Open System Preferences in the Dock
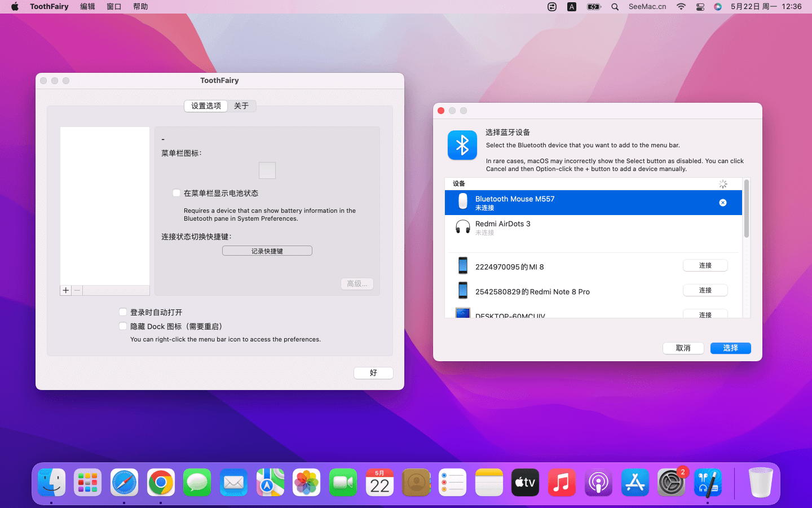Viewport: 812px width, 508px height. [x=671, y=482]
